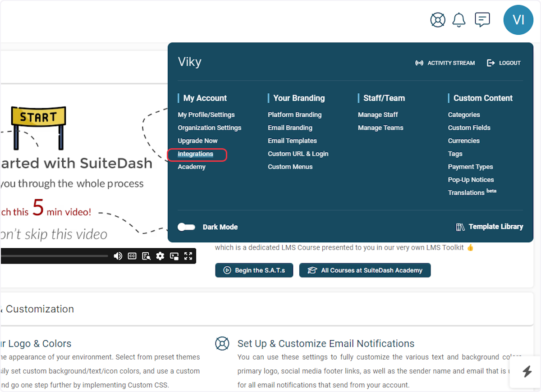
Task: Open Payment Types
Action: coord(470,167)
